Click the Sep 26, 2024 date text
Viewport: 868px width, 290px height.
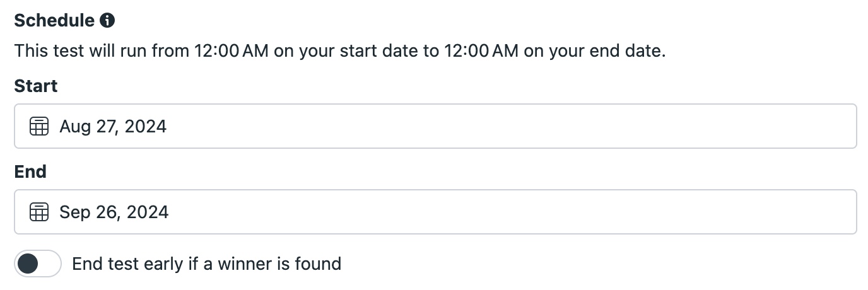(114, 212)
